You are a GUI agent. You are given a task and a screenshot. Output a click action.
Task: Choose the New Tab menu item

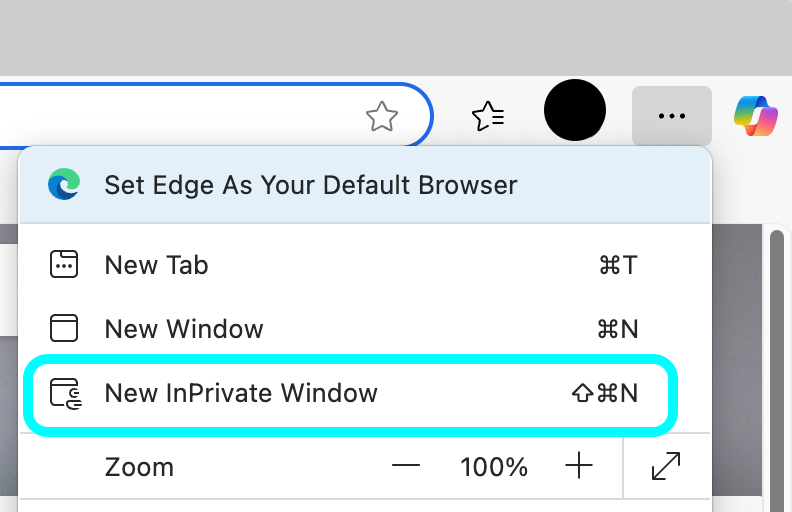pos(156,265)
